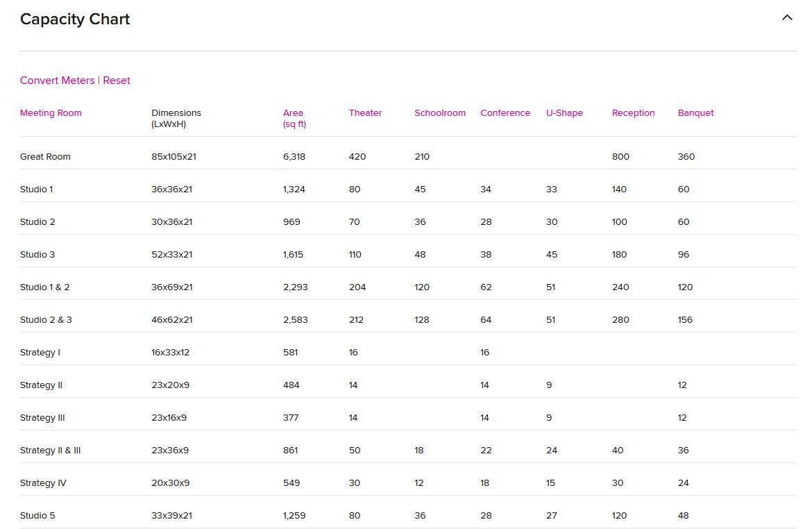The image size is (812, 529).
Task: Click Studio 1 conference capacity 34
Action: point(485,189)
